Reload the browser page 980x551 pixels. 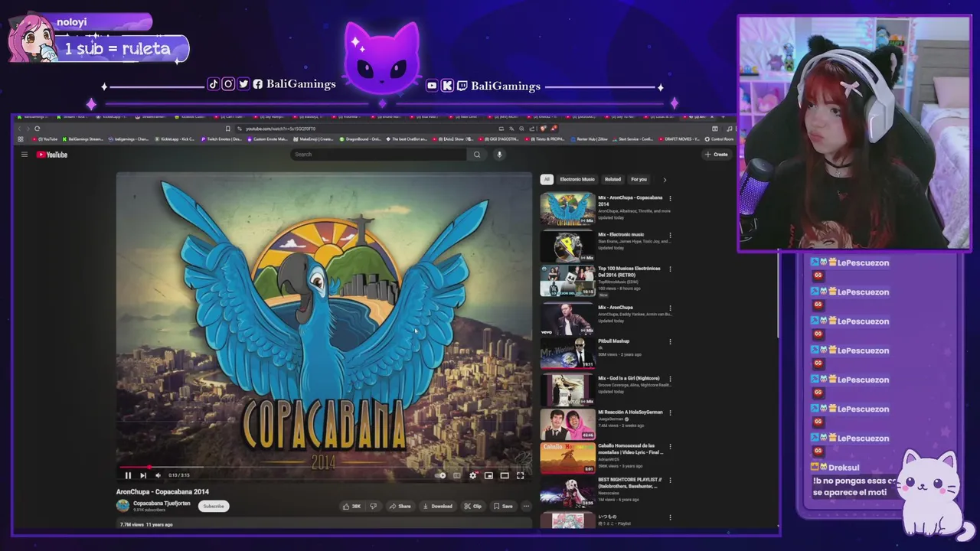(x=37, y=129)
